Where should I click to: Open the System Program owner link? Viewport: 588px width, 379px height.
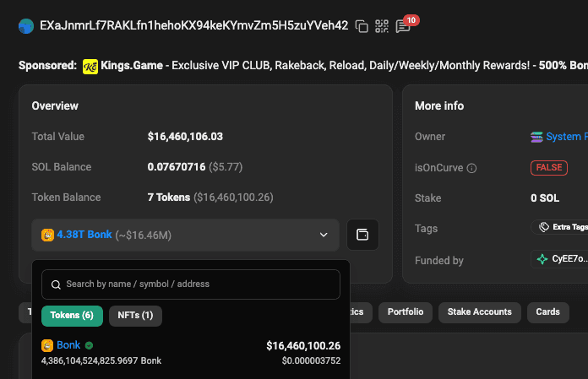(x=559, y=137)
